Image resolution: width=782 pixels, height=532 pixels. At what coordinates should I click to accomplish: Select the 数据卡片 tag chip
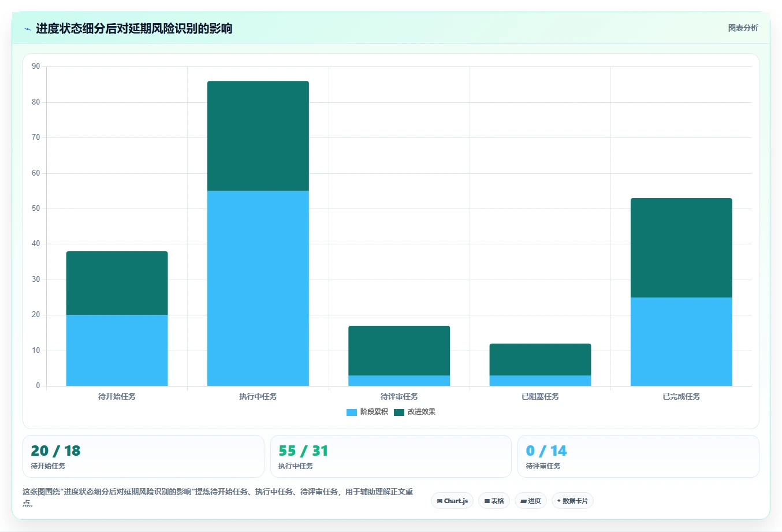pyautogui.click(x=572, y=501)
